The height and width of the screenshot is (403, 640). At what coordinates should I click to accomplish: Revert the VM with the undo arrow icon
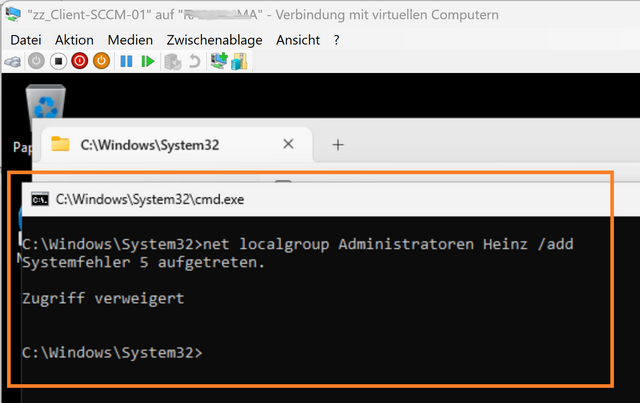click(x=195, y=62)
